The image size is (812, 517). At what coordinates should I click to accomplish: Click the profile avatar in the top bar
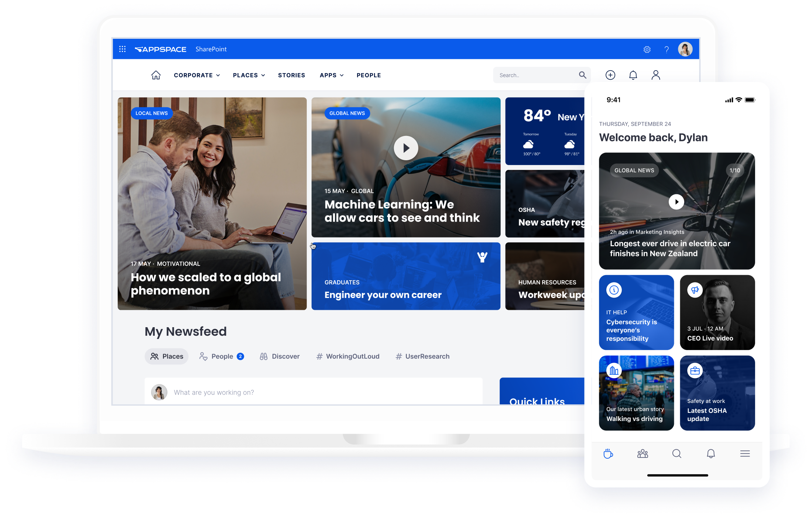point(685,49)
